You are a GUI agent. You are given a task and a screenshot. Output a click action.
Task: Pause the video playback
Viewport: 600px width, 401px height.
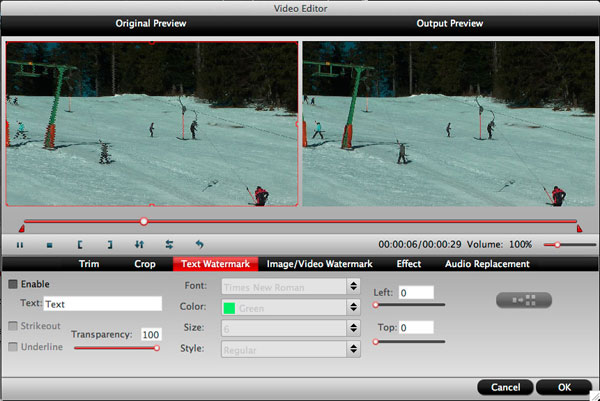19,244
